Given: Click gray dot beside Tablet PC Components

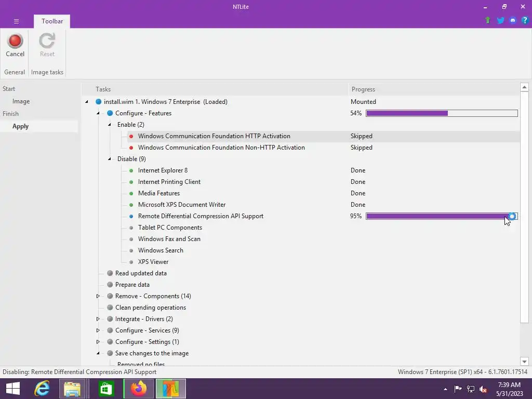Looking at the screenshot, I should click(x=131, y=228).
